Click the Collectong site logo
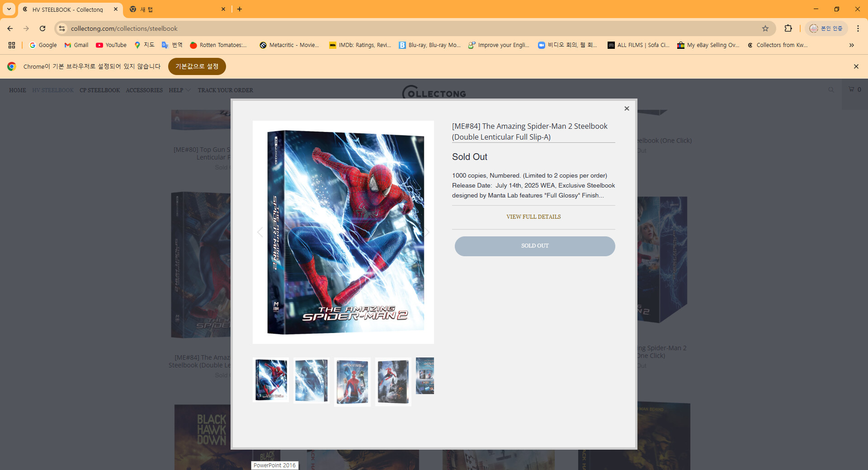This screenshot has width=868, height=470. coord(434,92)
